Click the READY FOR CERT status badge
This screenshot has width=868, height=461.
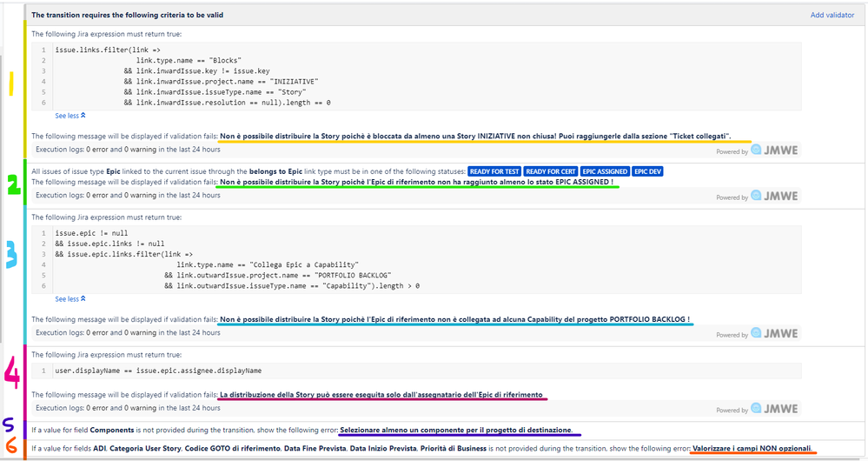[551, 171]
